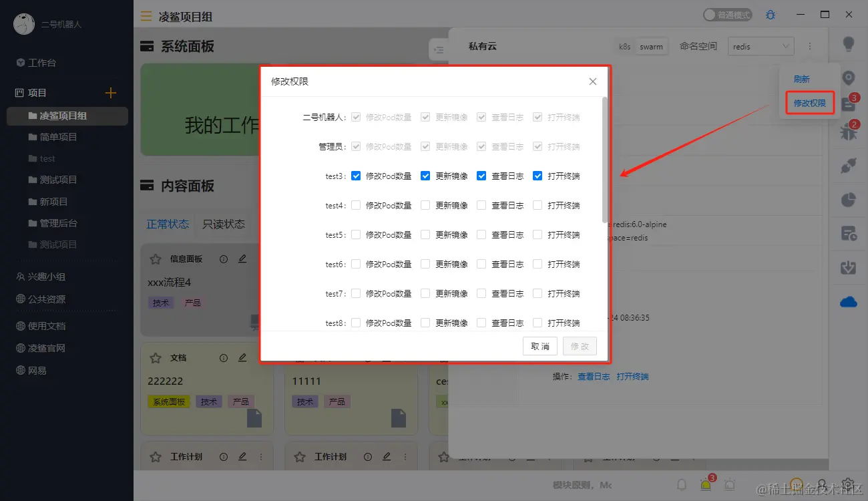Image resolution: width=868 pixels, height=501 pixels.
Task: Select the 凌鲨项目组 project
Action: tap(67, 116)
